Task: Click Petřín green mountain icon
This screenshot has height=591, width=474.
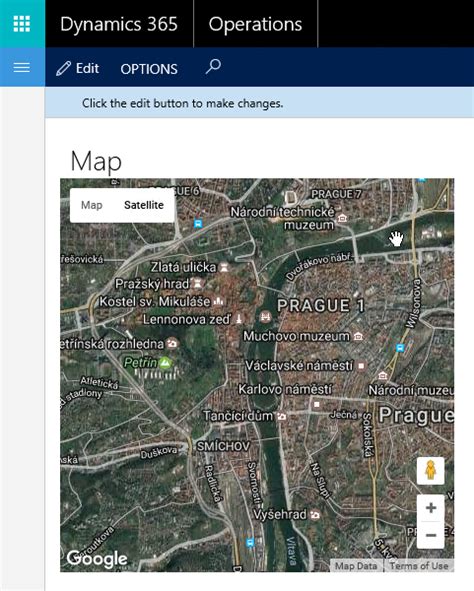Action: pyautogui.click(x=165, y=363)
